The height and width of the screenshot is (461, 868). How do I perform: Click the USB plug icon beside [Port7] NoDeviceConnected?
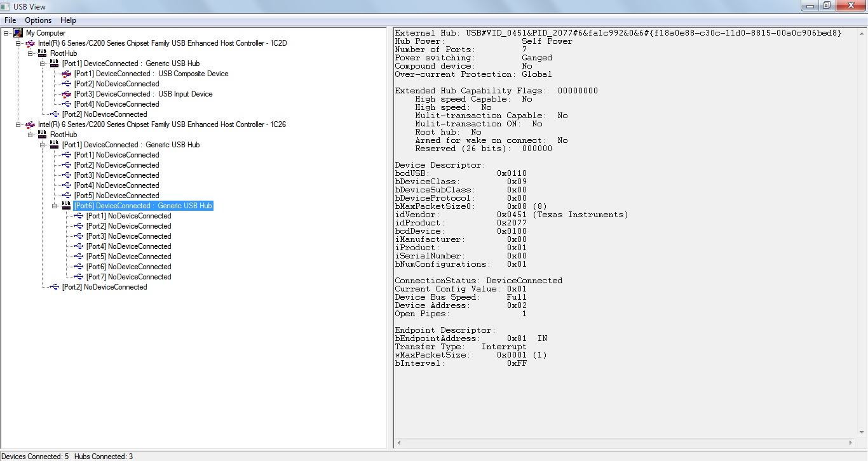(x=79, y=277)
